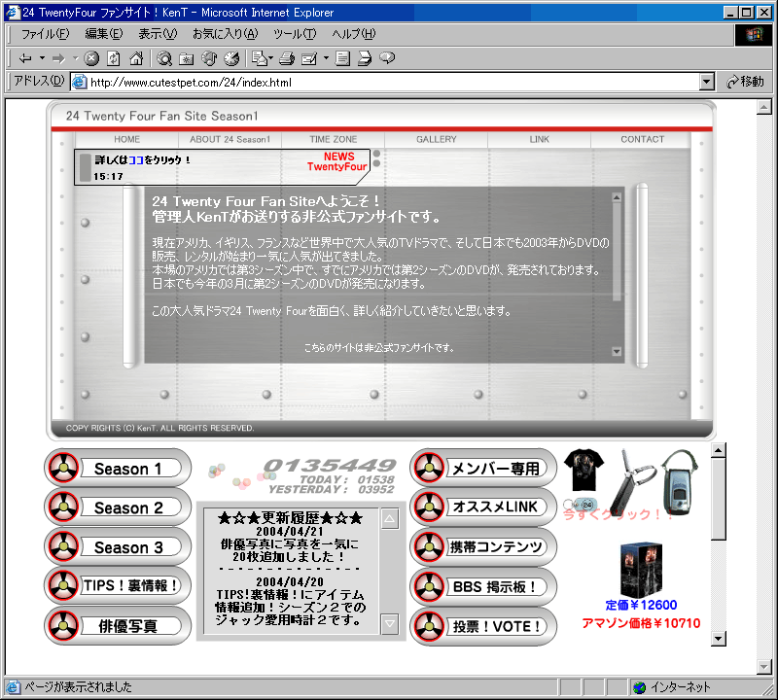Click the Internet zone globe icon
Image resolution: width=778 pixels, height=700 pixels.
pyautogui.click(x=640, y=687)
